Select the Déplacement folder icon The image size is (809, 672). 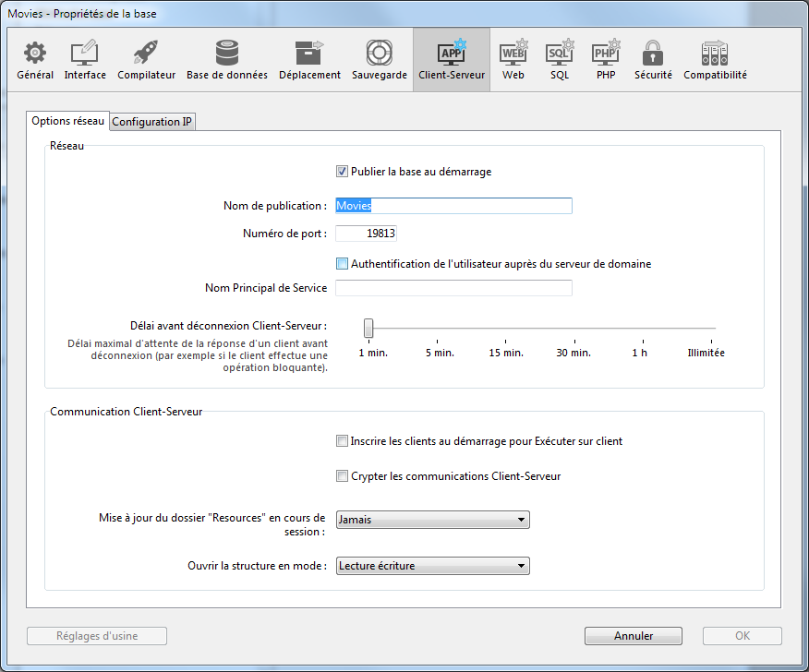coord(309,53)
